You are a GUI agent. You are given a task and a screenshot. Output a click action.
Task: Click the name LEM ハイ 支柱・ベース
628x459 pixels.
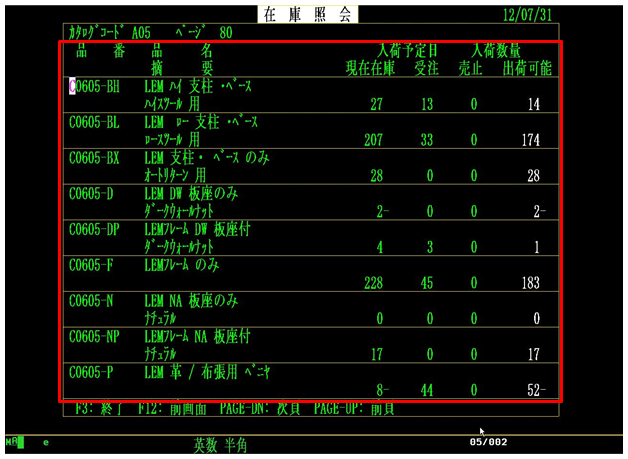(198, 87)
